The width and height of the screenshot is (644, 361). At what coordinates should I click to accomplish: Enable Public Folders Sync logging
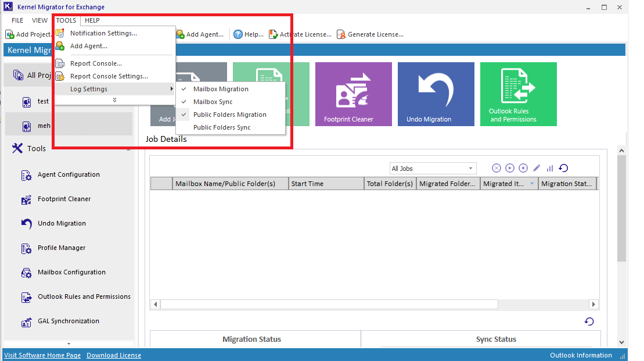click(x=231, y=127)
